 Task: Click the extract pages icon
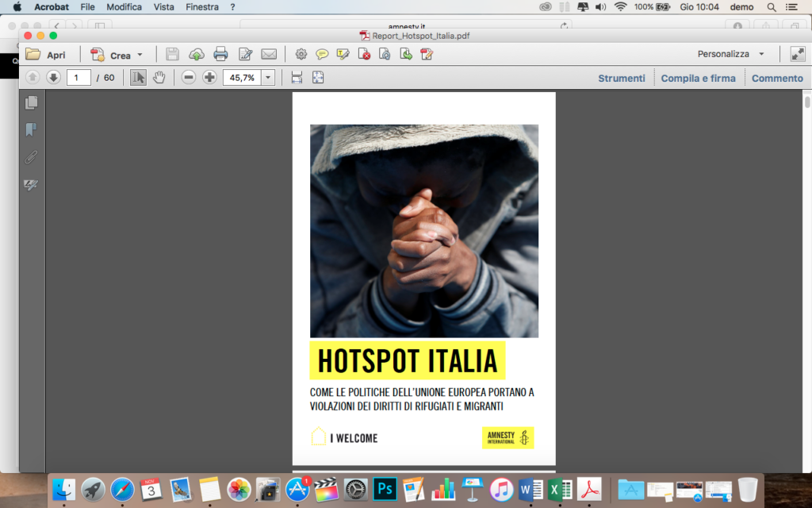click(406, 54)
